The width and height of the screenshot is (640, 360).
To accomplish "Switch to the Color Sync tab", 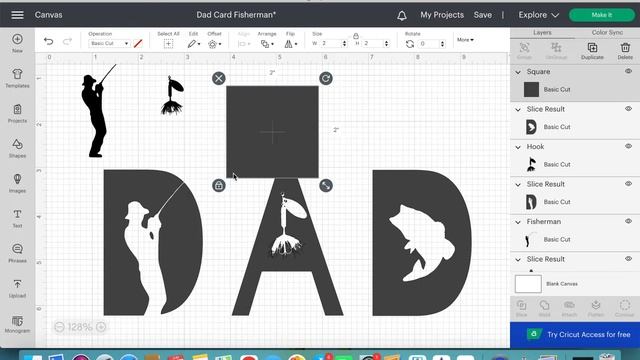I will 607,32.
